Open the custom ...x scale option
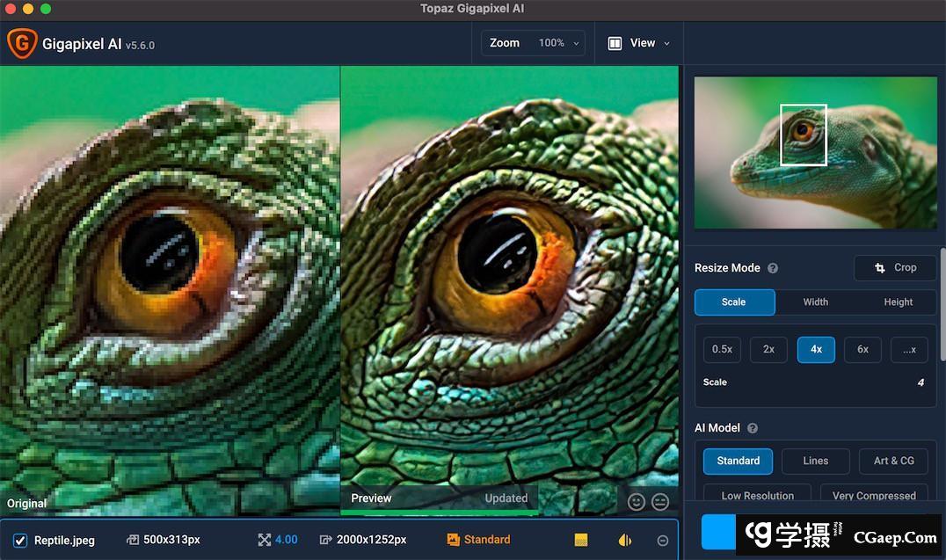This screenshot has height=560, width=946. pyautogui.click(x=909, y=349)
